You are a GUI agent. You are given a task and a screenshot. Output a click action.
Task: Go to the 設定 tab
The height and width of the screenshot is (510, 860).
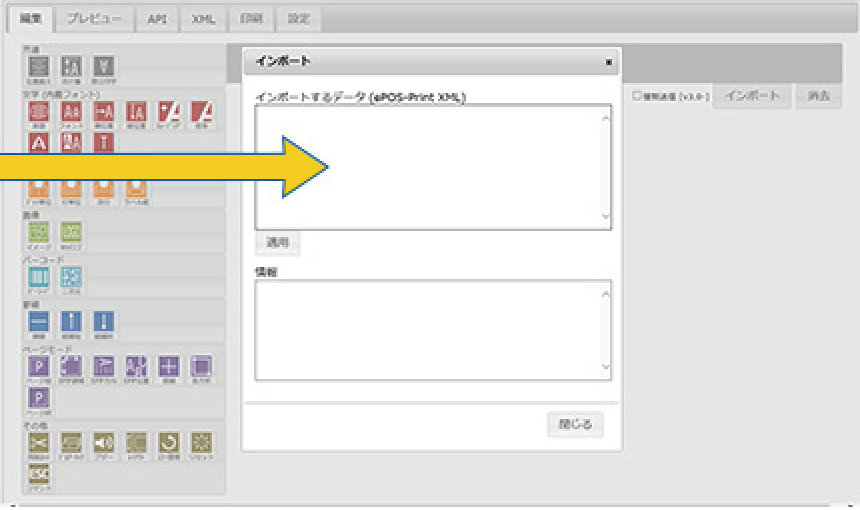[298, 19]
